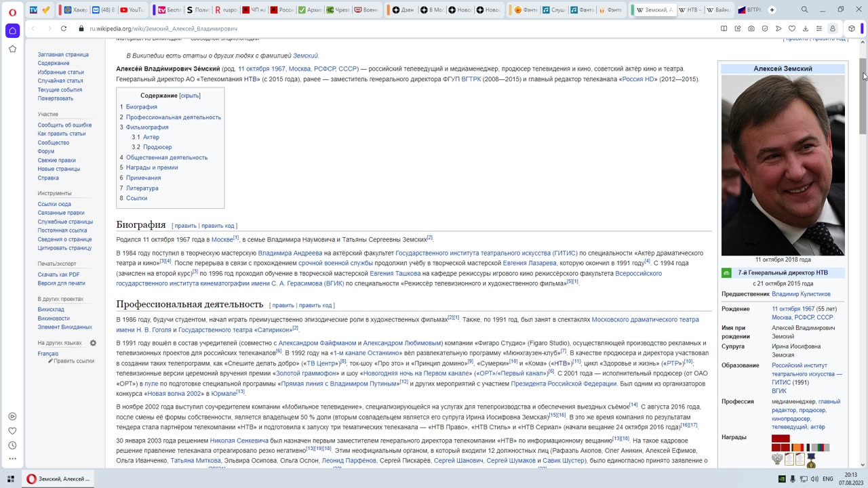Click the page vertical scrollbar thumb

(863, 96)
